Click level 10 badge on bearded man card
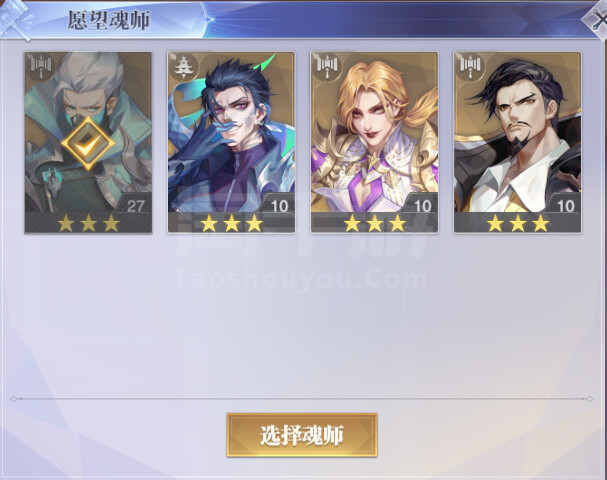607x480 pixels. (x=565, y=206)
